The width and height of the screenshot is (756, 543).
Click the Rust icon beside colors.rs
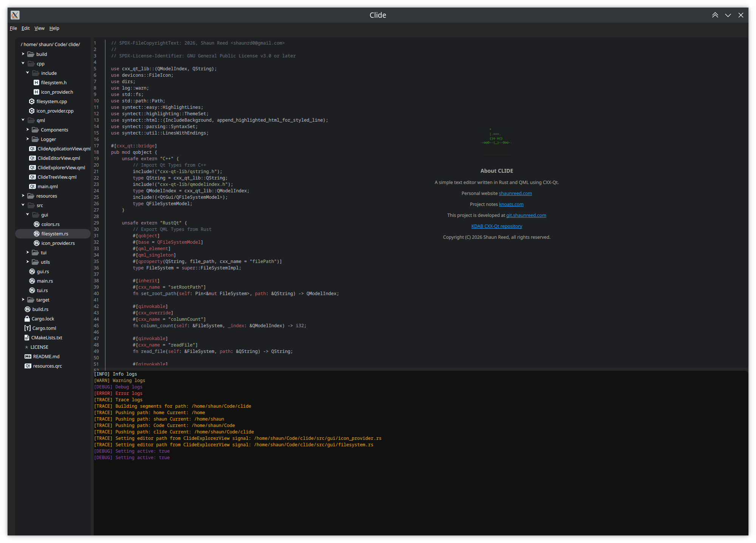(37, 224)
